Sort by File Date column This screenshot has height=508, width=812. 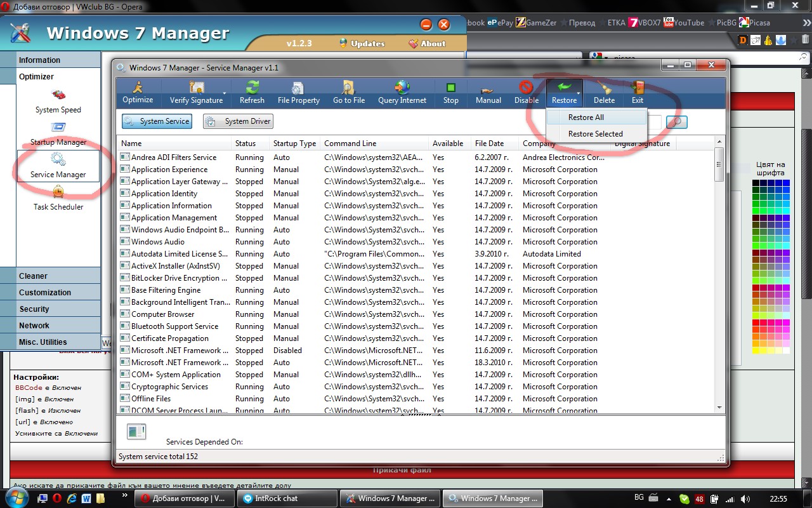[495, 144]
